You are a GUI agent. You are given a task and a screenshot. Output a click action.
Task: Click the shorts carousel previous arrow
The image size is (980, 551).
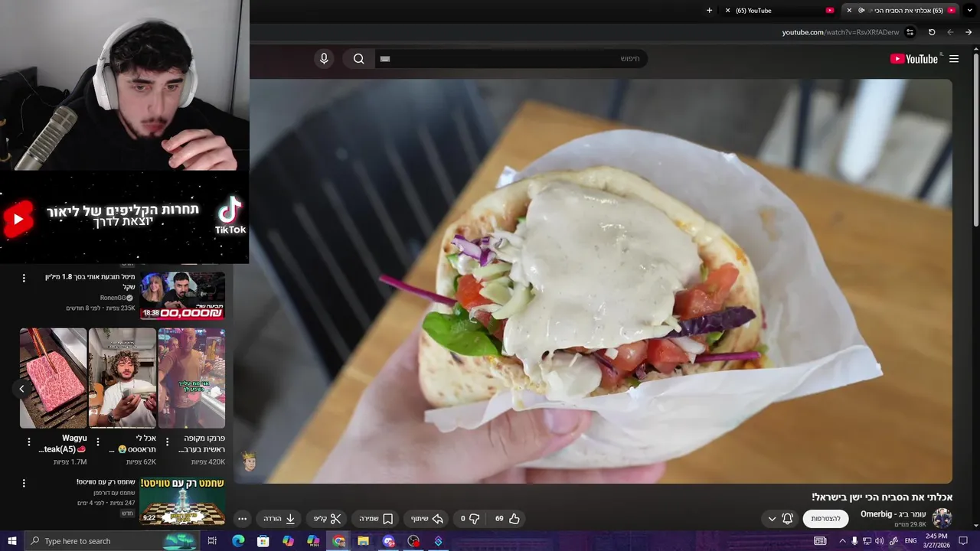coord(21,389)
